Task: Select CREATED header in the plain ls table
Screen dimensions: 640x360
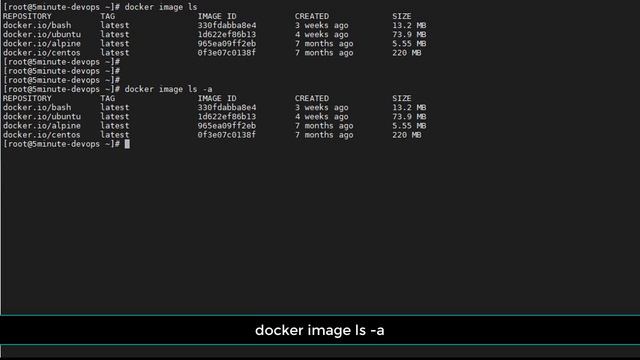Action: tap(312, 16)
